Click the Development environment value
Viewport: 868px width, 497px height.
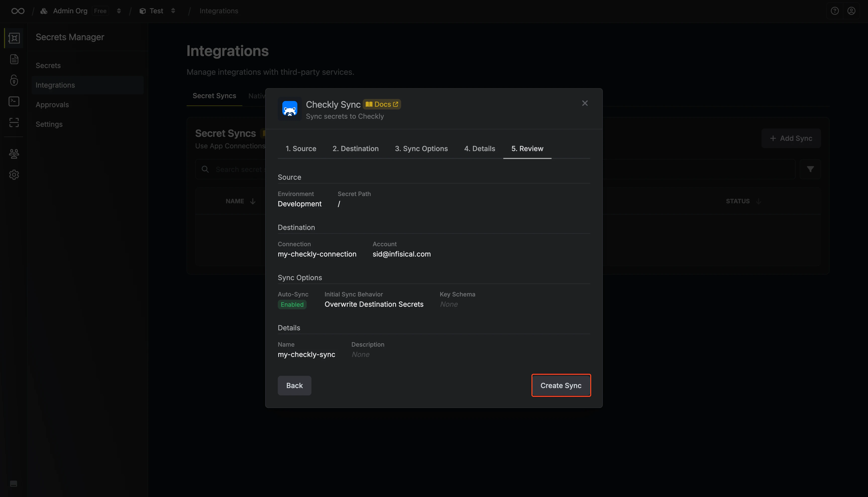pos(299,204)
